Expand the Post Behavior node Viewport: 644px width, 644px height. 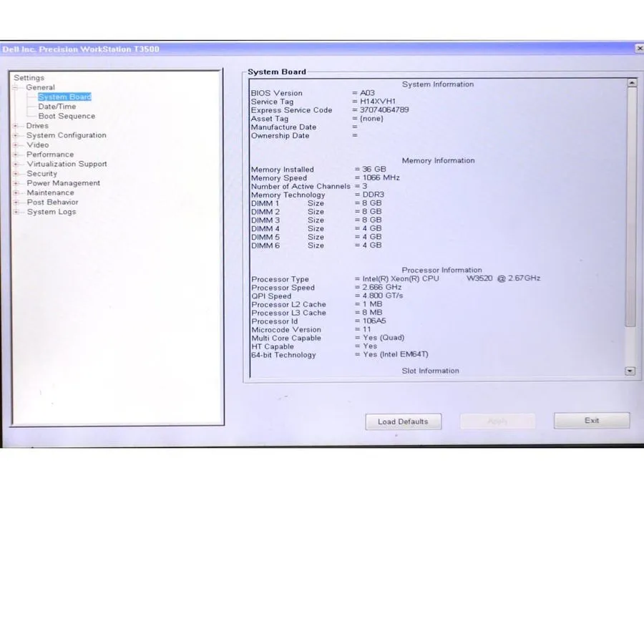click(16, 202)
